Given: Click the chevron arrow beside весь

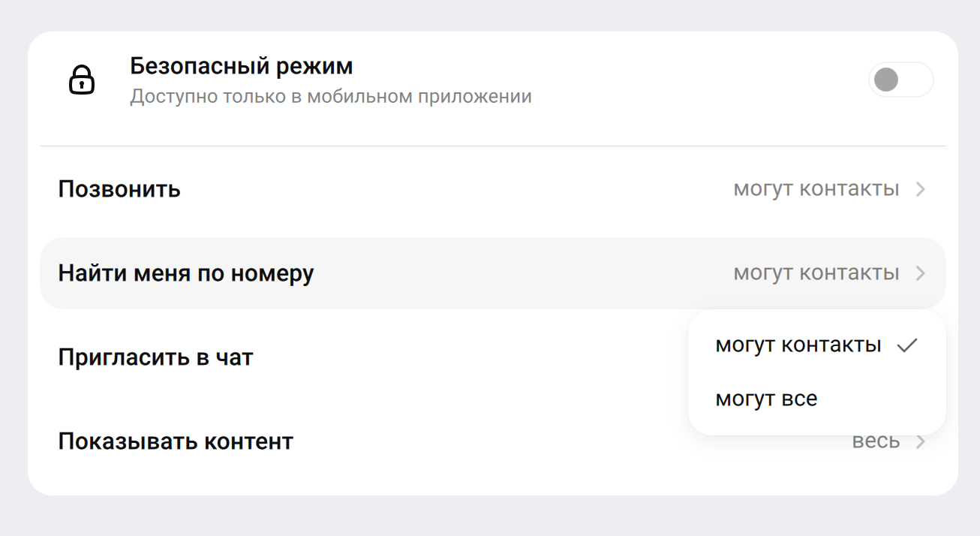Looking at the screenshot, I should point(921,442).
